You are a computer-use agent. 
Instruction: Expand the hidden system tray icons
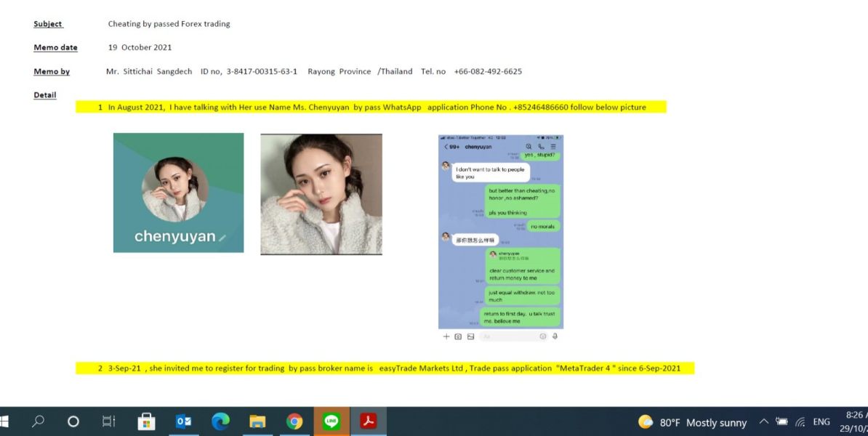pyautogui.click(x=763, y=422)
